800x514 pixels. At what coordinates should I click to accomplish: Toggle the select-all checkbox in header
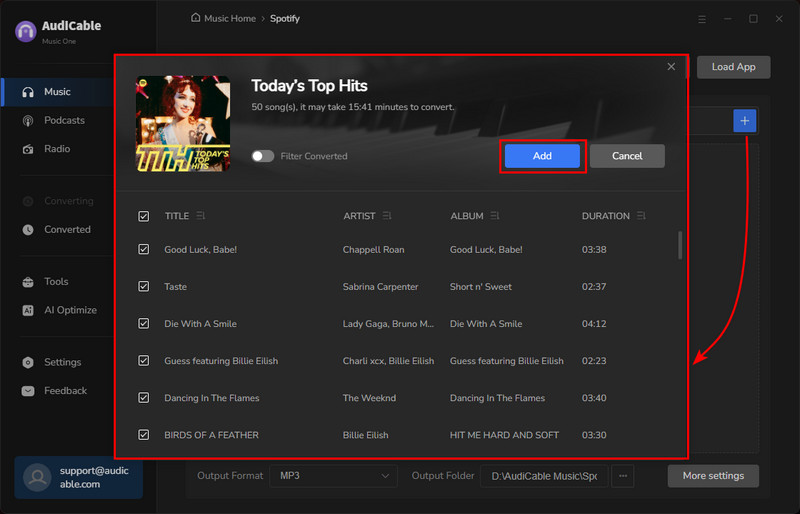pyautogui.click(x=144, y=216)
